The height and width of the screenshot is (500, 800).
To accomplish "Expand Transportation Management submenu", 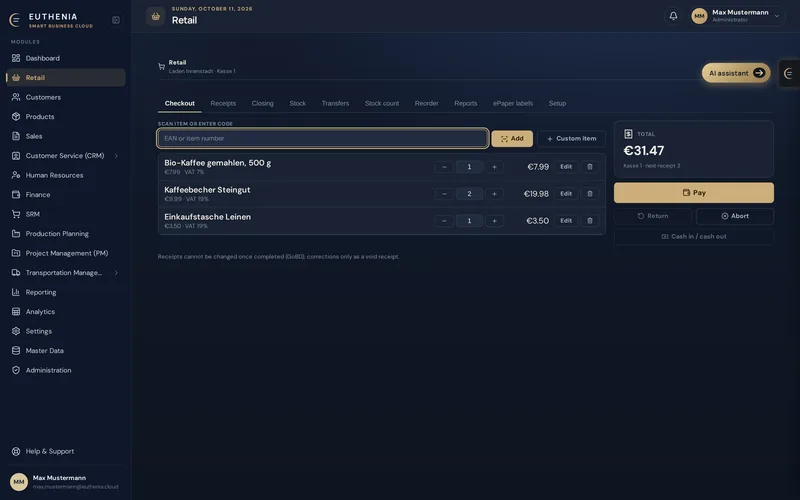I will point(116,273).
